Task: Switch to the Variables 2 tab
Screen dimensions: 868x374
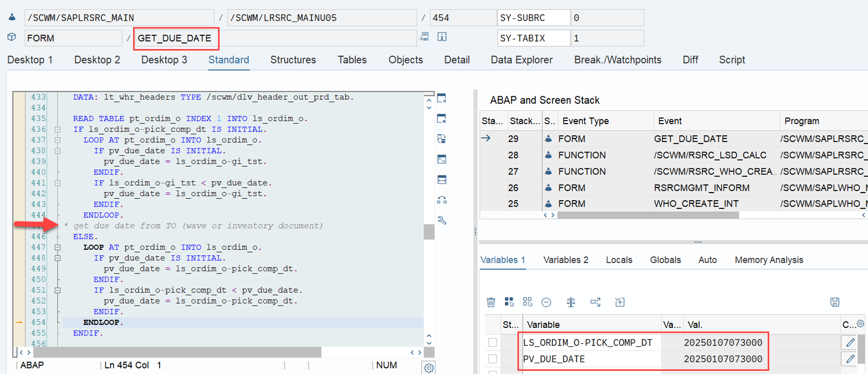Action: pyautogui.click(x=565, y=260)
